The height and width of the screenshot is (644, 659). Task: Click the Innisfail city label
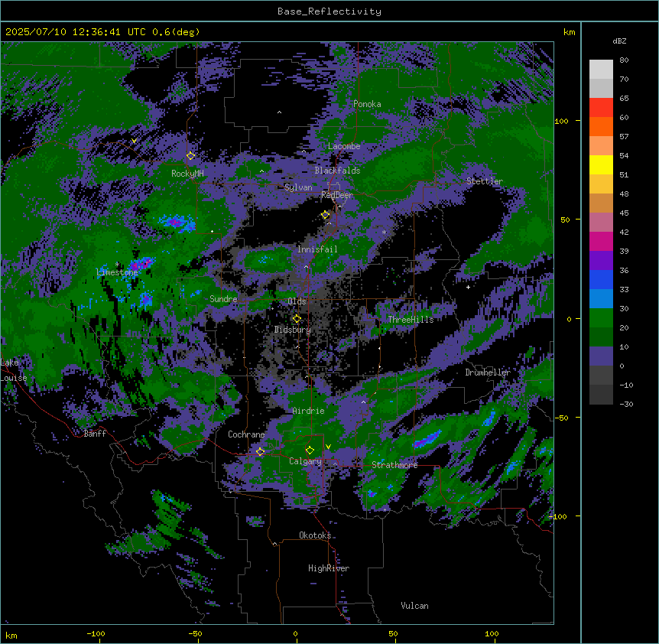click(317, 249)
